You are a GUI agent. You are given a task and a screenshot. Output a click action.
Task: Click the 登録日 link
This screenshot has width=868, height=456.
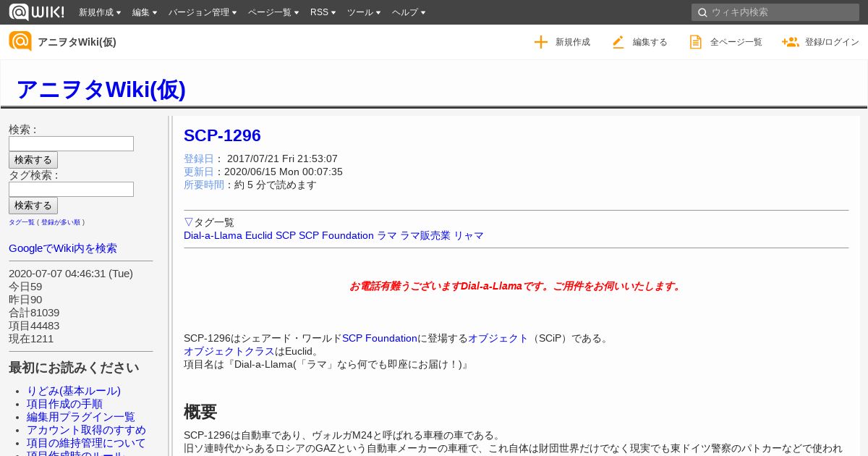[x=199, y=159]
